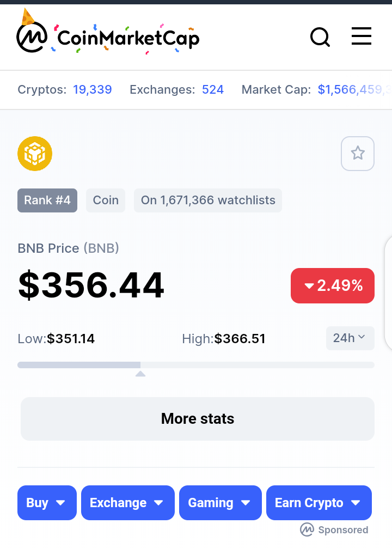Expand the Buy dropdown button
This screenshot has height=548, width=392.
coord(47,503)
